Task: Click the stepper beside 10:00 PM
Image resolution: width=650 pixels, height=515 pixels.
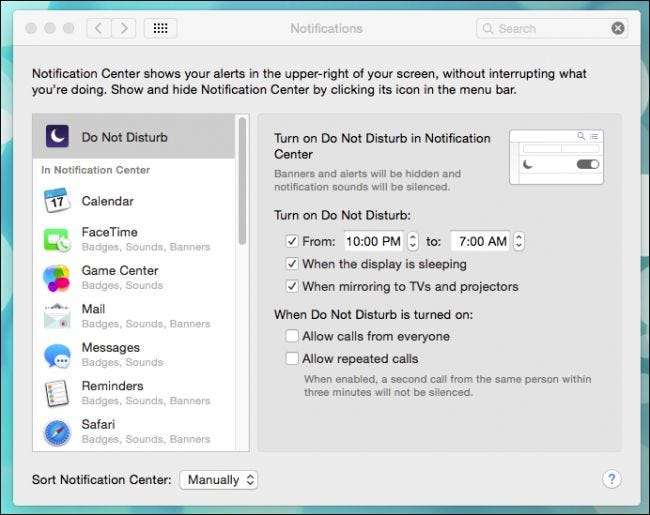Action: coord(413,241)
